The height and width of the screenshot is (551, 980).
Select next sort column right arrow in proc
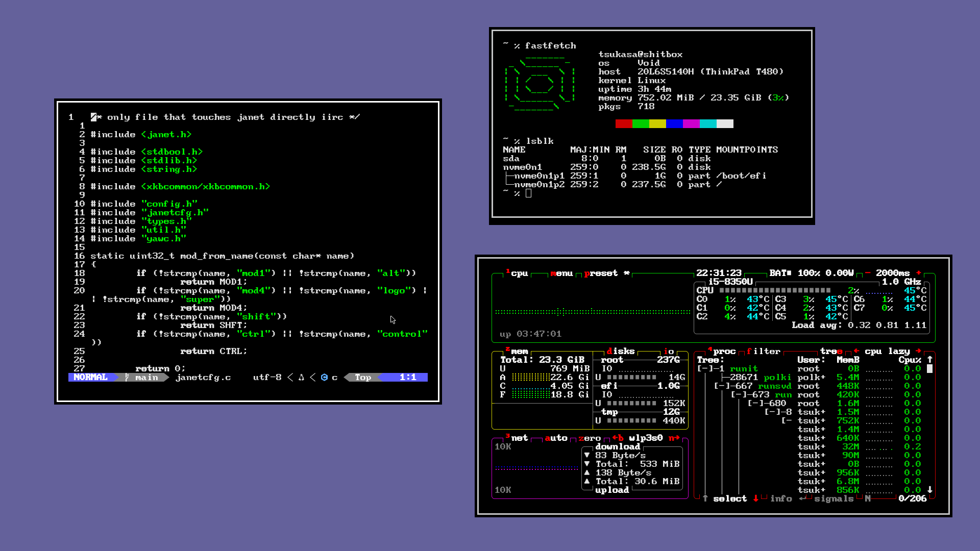[x=918, y=351]
